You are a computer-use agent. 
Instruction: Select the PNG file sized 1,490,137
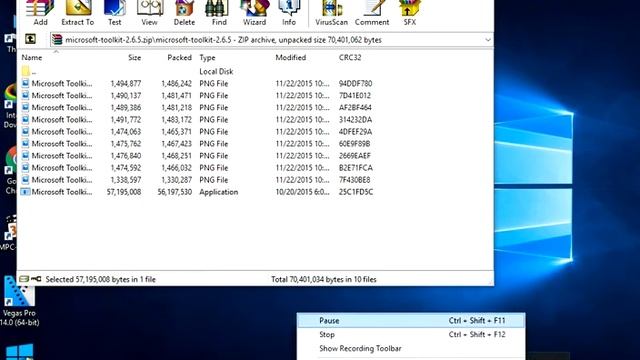197,96
